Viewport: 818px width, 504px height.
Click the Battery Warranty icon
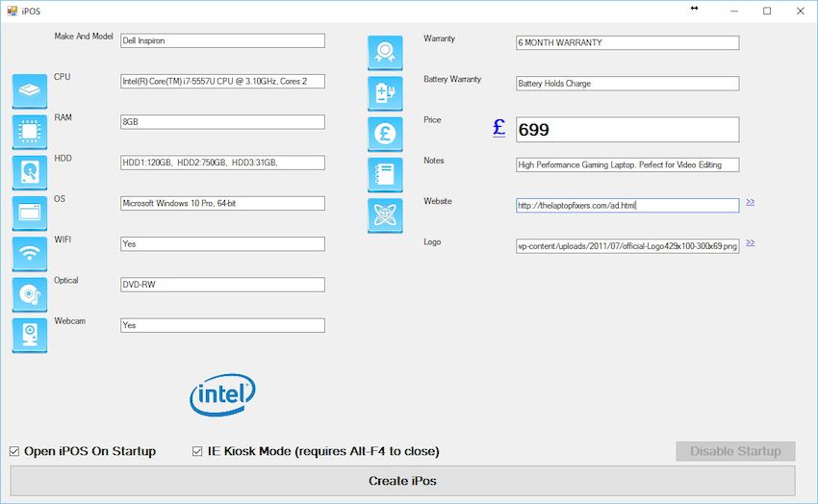[x=385, y=93]
